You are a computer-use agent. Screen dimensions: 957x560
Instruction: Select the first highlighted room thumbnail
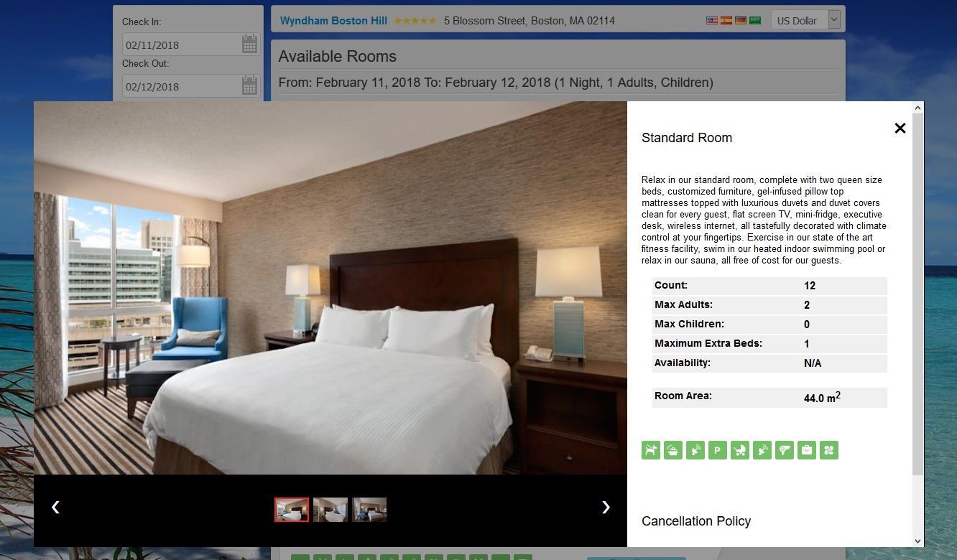pyautogui.click(x=292, y=510)
